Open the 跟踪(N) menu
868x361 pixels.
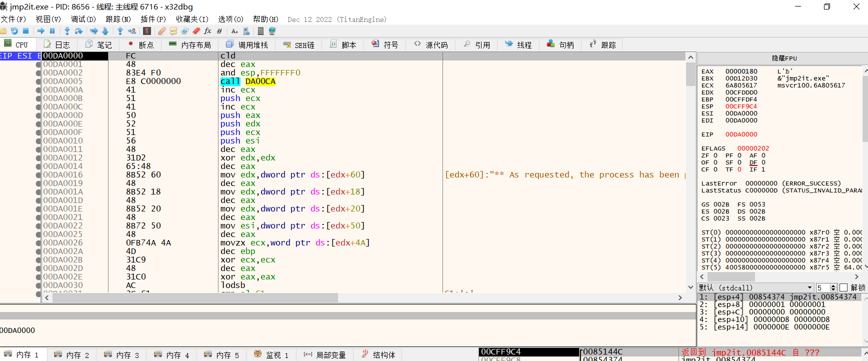pos(118,19)
